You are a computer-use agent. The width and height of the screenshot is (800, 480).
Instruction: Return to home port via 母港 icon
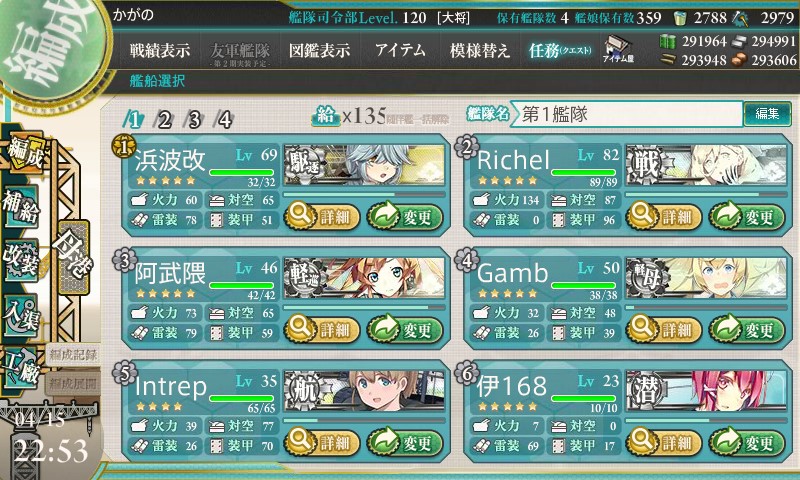[x=74, y=257]
